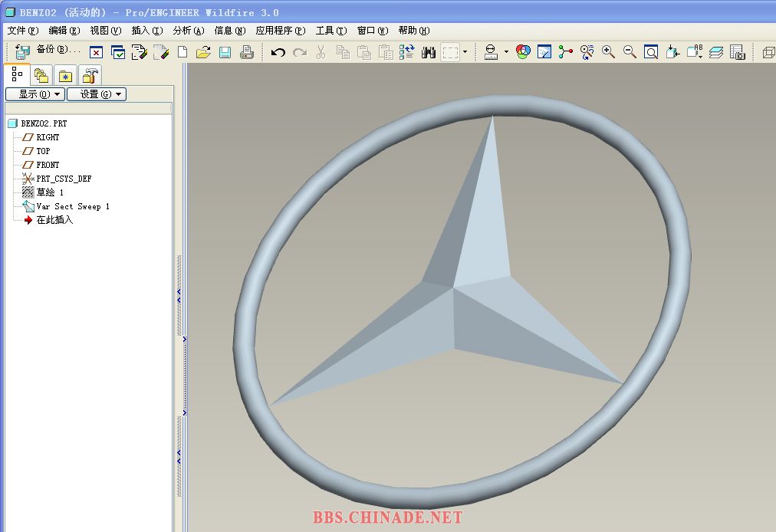This screenshot has width=776, height=532.
Task: Undo the last action
Action: pyautogui.click(x=278, y=52)
